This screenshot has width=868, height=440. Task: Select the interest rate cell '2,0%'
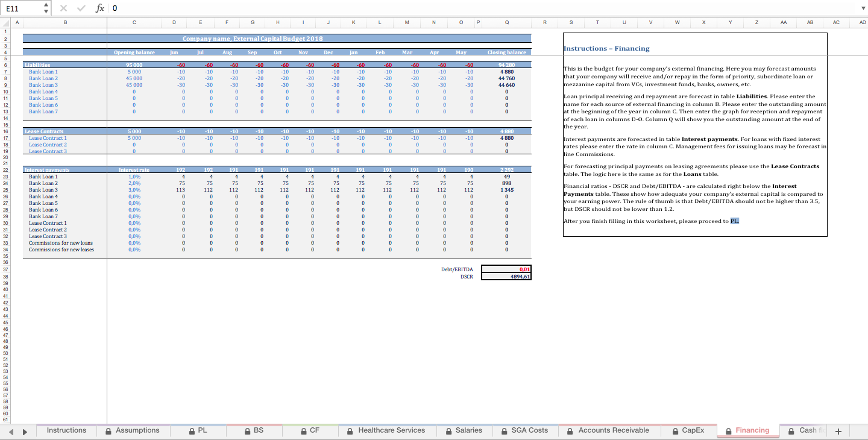134,183
